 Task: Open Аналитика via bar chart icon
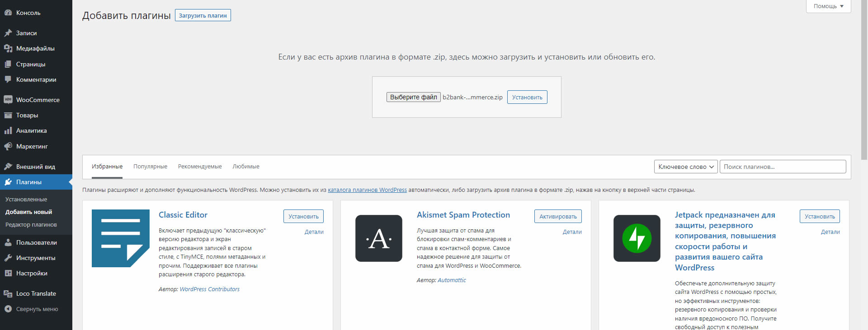(x=8, y=130)
